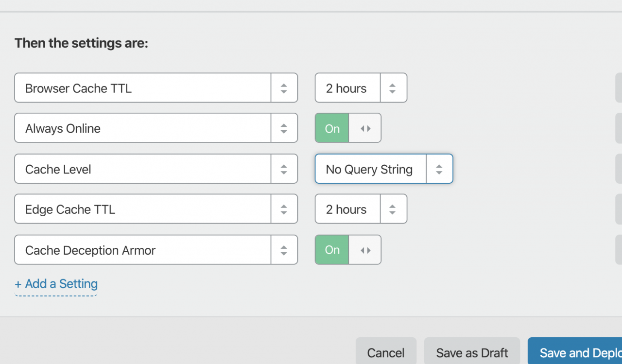This screenshot has height=364, width=622.
Task: Click up-down arrows on Browser Cache TTL selector
Action: coord(284,88)
